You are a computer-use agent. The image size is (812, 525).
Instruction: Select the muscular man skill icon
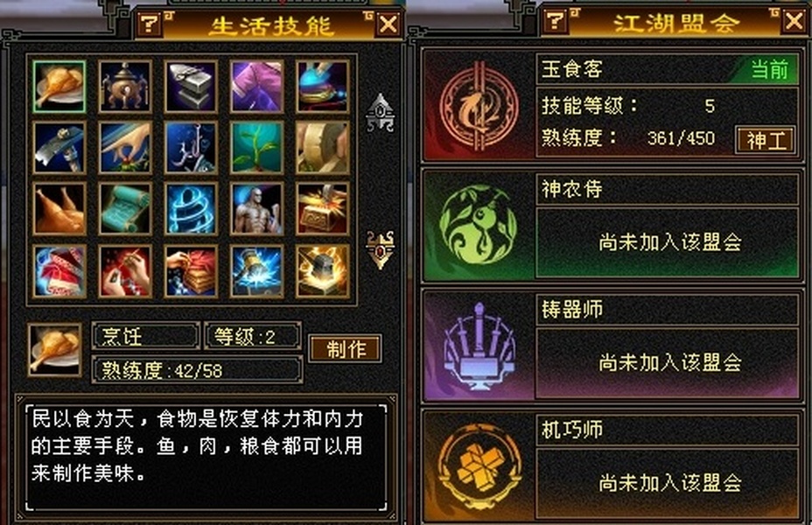pyautogui.click(x=257, y=208)
